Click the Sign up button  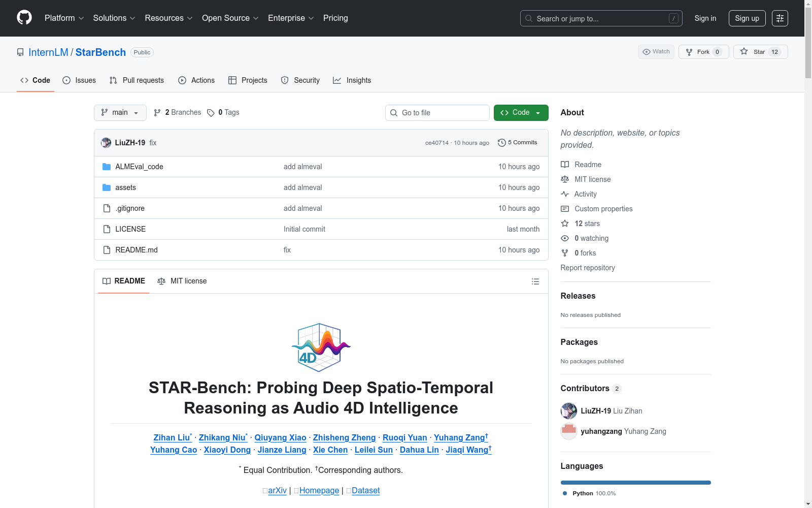[747, 18]
